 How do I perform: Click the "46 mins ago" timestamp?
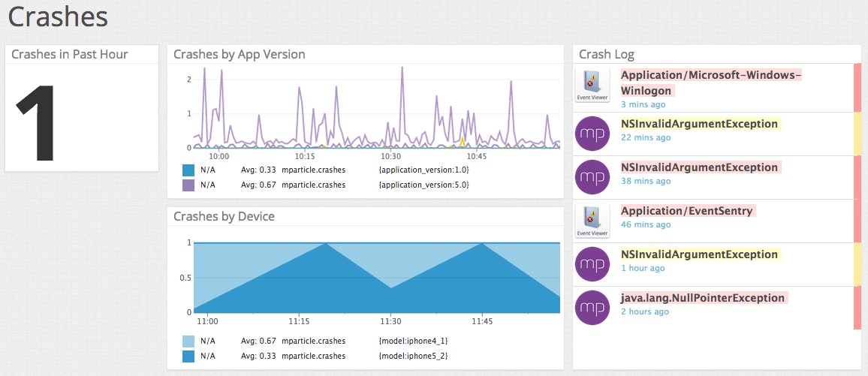tap(646, 224)
